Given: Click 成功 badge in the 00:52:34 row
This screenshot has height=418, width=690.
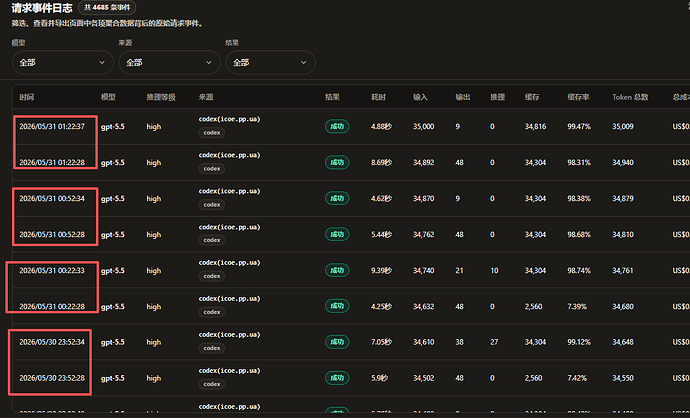Looking at the screenshot, I should point(337,199).
